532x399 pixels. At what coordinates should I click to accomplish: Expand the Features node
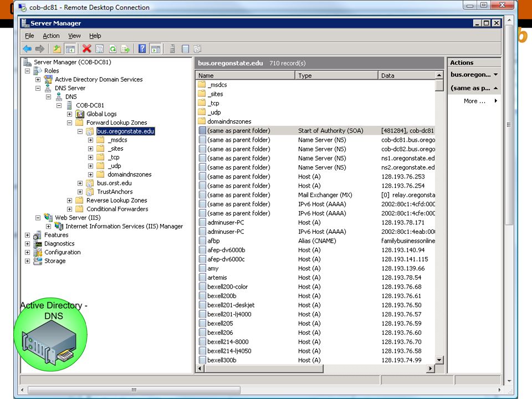[x=28, y=235]
